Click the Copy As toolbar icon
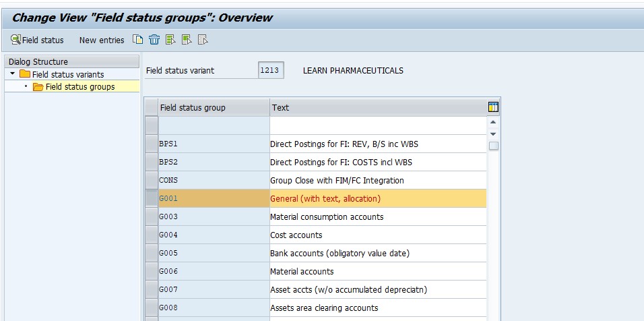The image size is (644, 321). pos(137,40)
